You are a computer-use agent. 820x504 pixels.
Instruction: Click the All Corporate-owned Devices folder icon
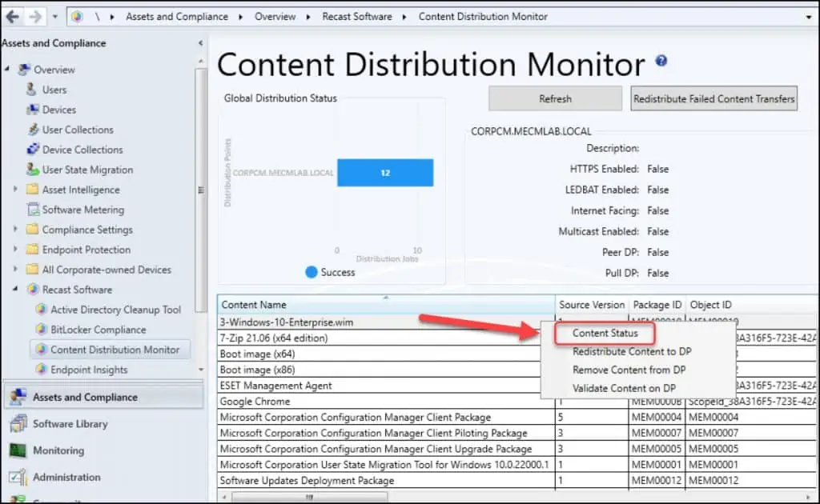point(32,270)
